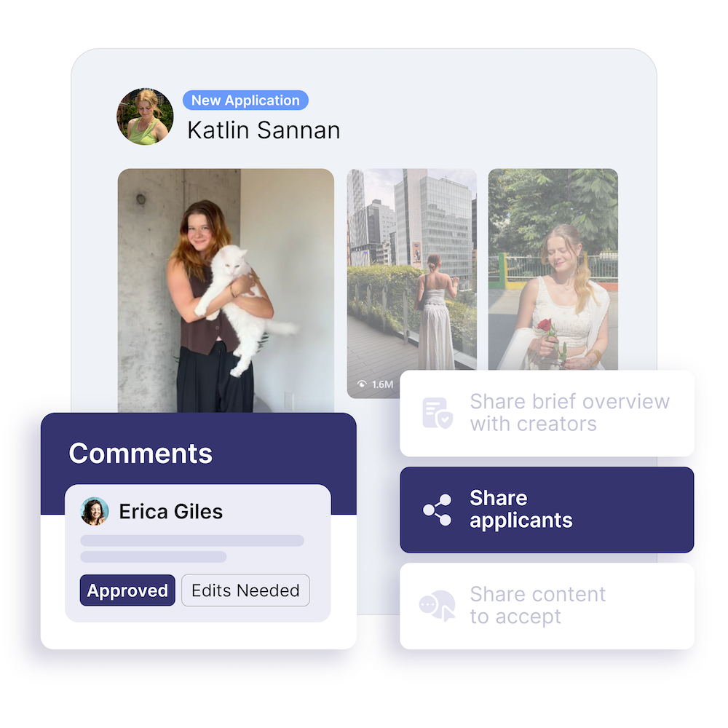
Task: Select the Edits Needed status button
Action: 245,590
